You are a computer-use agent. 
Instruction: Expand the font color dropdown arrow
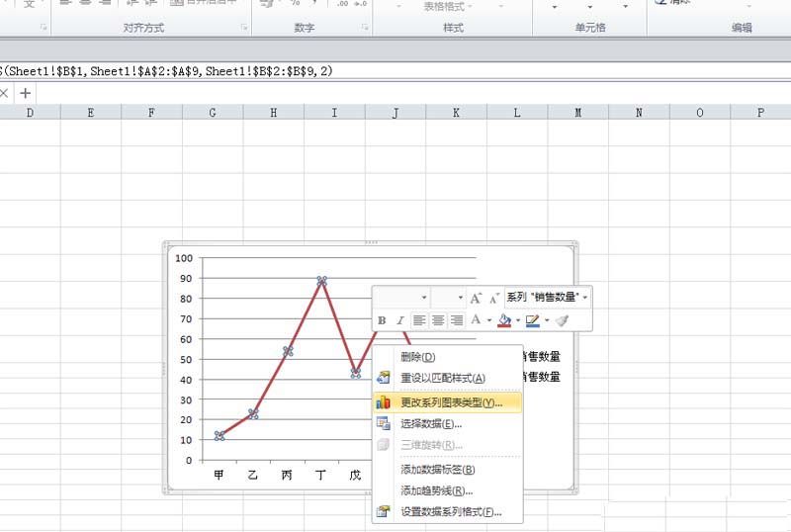(489, 320)
